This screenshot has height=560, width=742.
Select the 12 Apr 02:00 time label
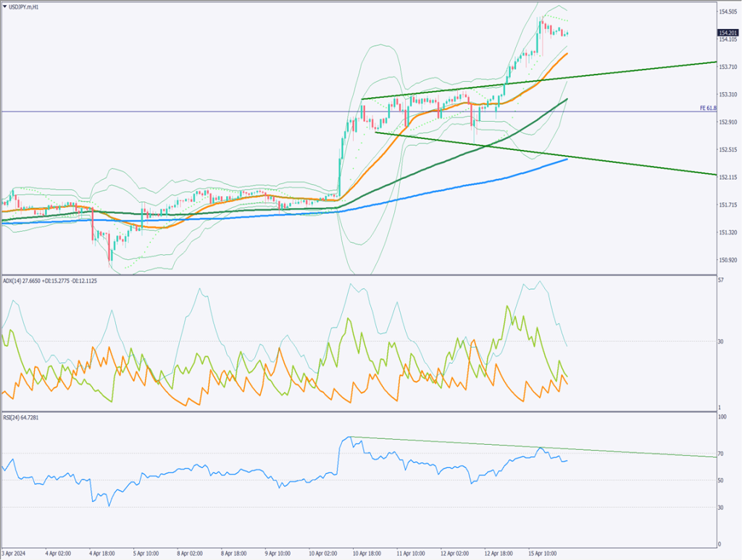(456, 553)
